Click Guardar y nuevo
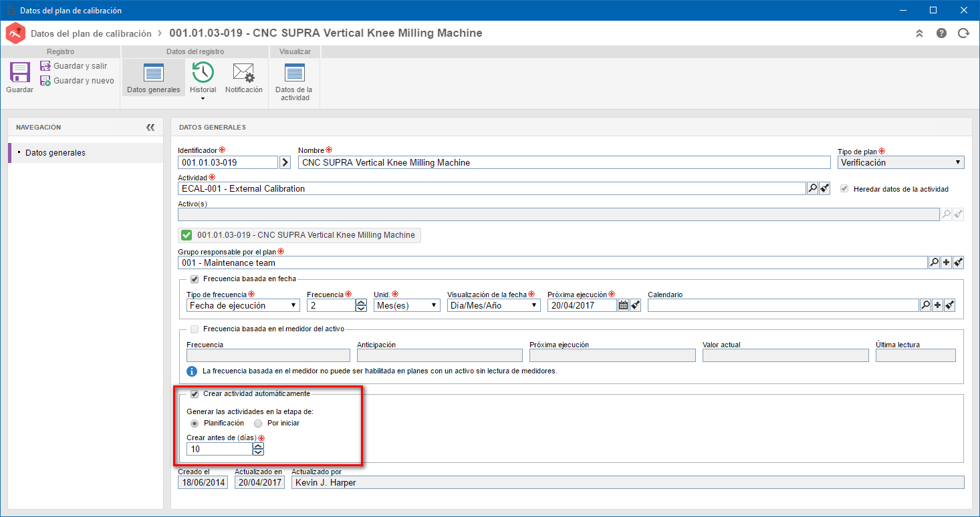Viewport: 980px width, 517px height. [77, 81]
